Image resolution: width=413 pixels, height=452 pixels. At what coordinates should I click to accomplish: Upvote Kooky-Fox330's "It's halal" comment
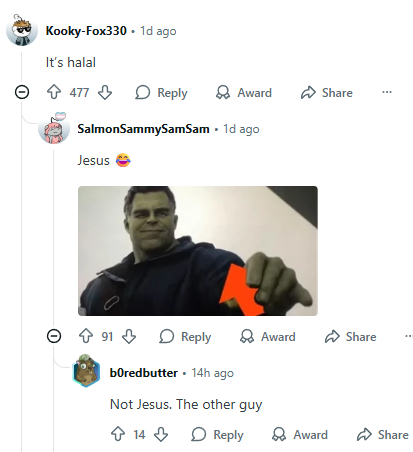54,92
